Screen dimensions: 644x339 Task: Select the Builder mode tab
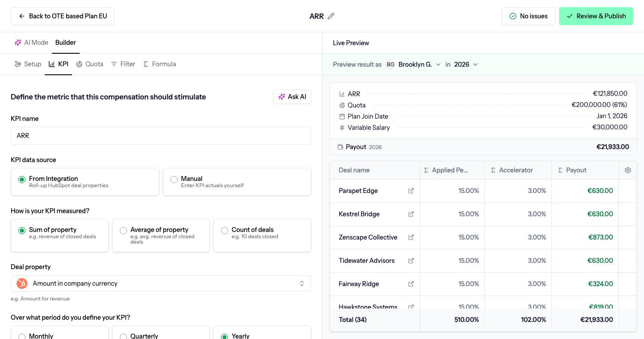(x=66, y=43)
